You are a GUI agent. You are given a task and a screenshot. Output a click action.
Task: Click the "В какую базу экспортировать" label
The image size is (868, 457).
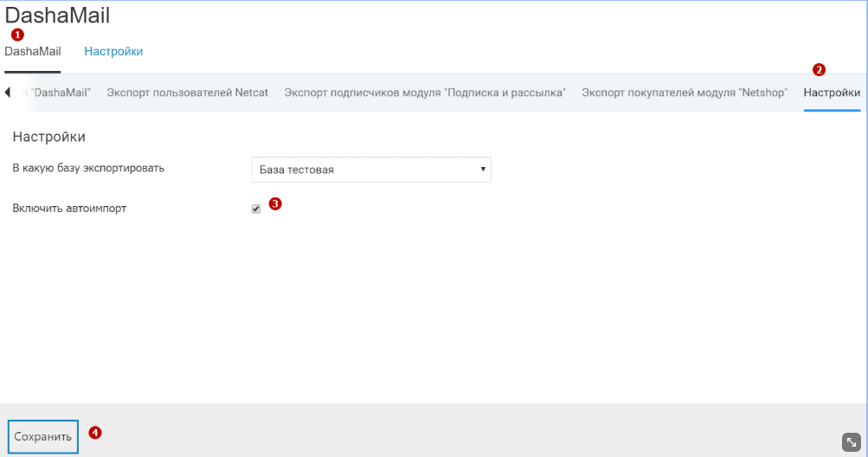[88, 168]
